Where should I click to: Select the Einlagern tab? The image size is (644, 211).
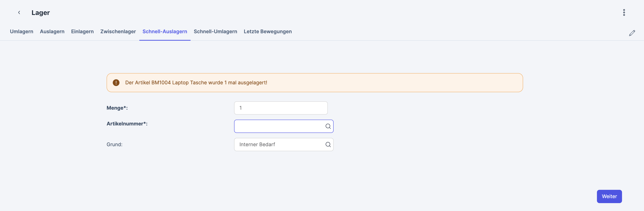pos(82,32)
